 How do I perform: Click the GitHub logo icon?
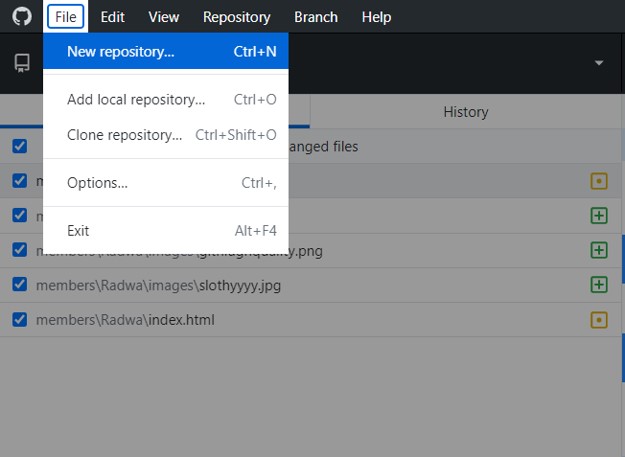click(22, 17)
